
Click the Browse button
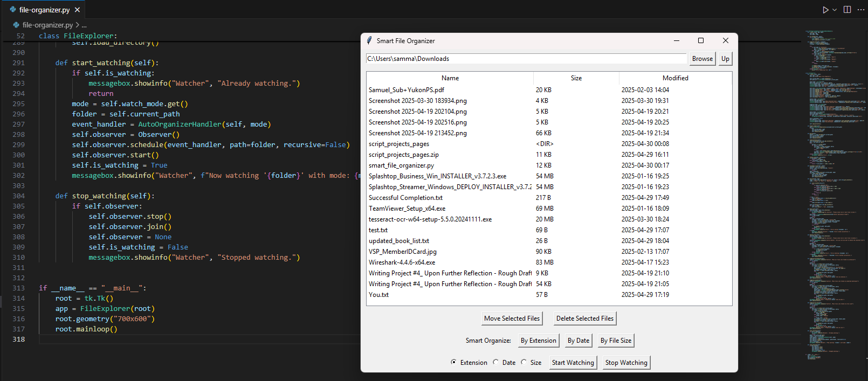702,59
